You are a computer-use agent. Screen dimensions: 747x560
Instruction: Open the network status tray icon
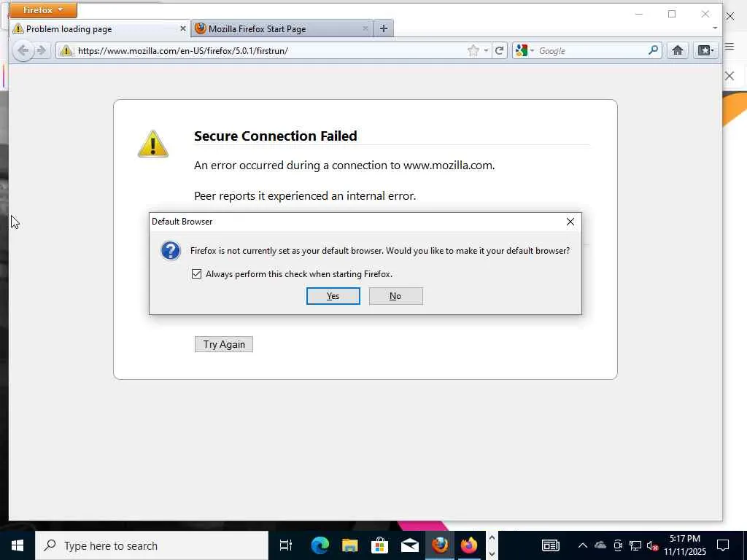(635, 545)
